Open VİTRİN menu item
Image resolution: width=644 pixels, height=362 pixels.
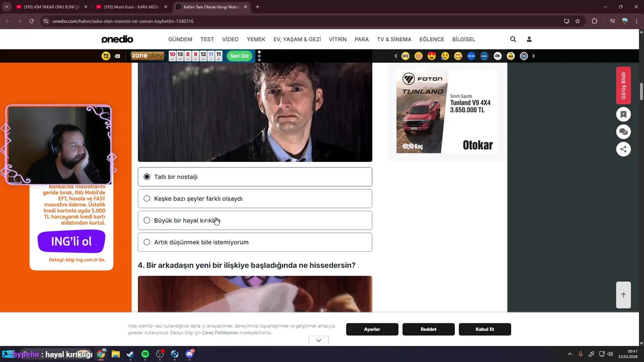(x=338, y=39)
